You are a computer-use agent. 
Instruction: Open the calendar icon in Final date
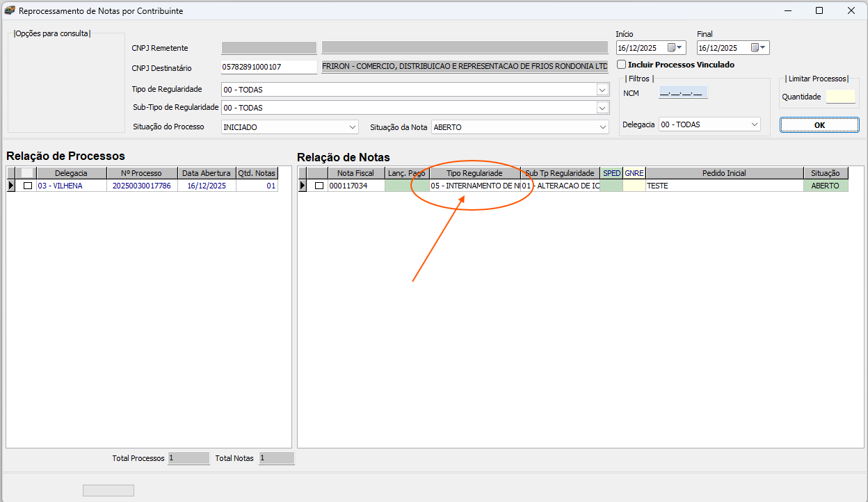755,48
